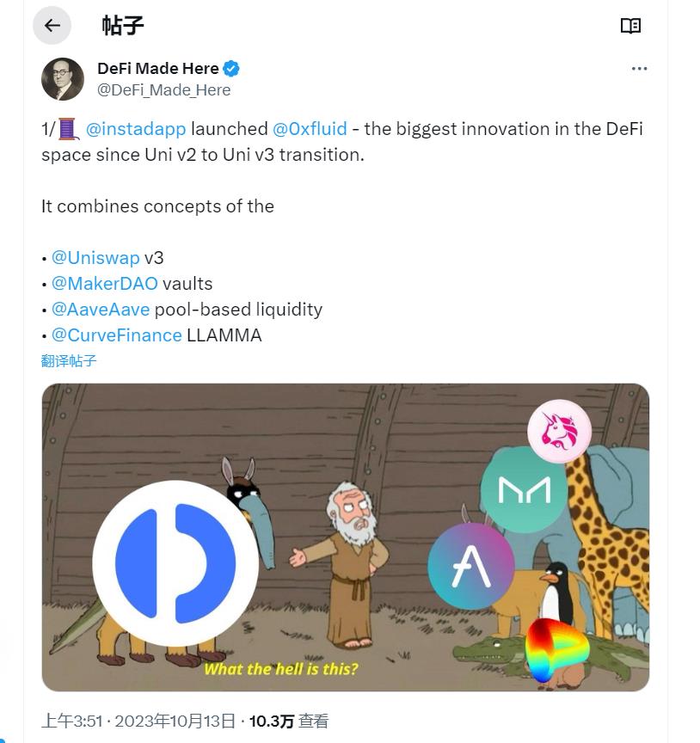Viewport: 700px width, 743px height.
Task: Open the tweet's three-dot more menu
Action: pos(639,69)
